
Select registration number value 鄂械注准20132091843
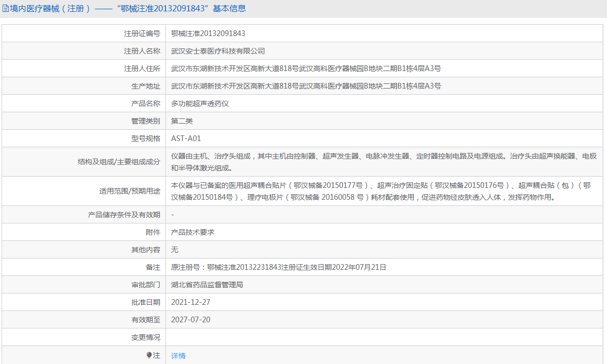pos(208,33)
